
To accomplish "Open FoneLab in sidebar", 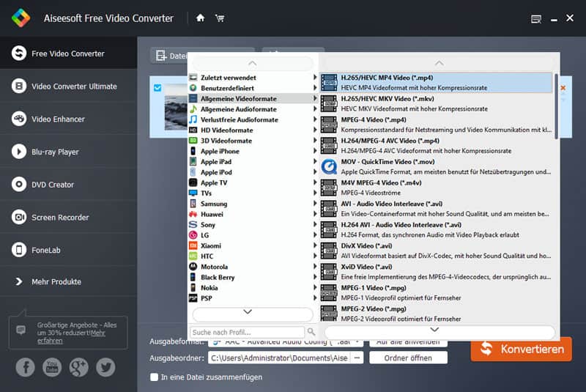I will coord(68,250).
